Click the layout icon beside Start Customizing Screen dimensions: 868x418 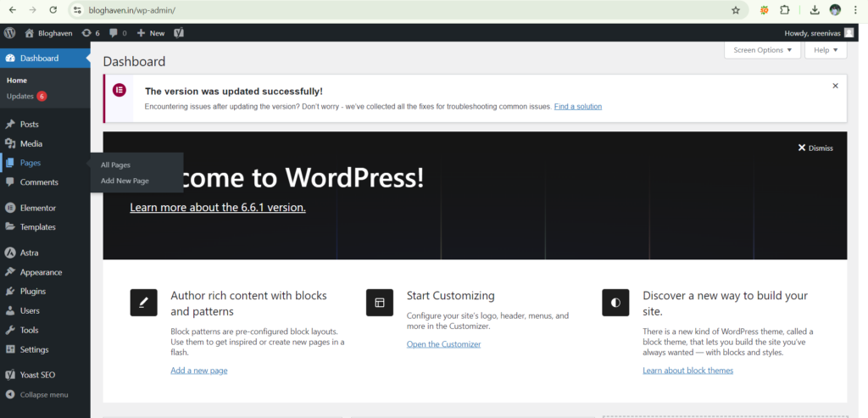(x=380, y=303)
